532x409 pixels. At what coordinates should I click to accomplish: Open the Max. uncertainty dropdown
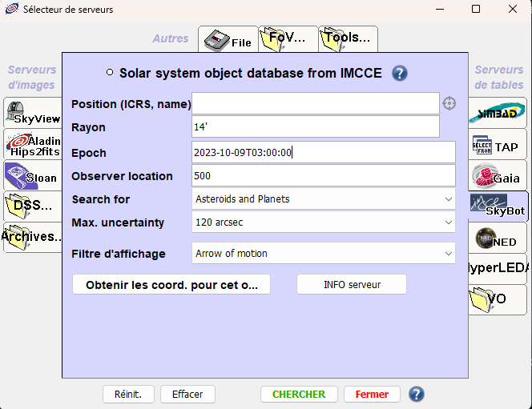[x=324, y=222]
